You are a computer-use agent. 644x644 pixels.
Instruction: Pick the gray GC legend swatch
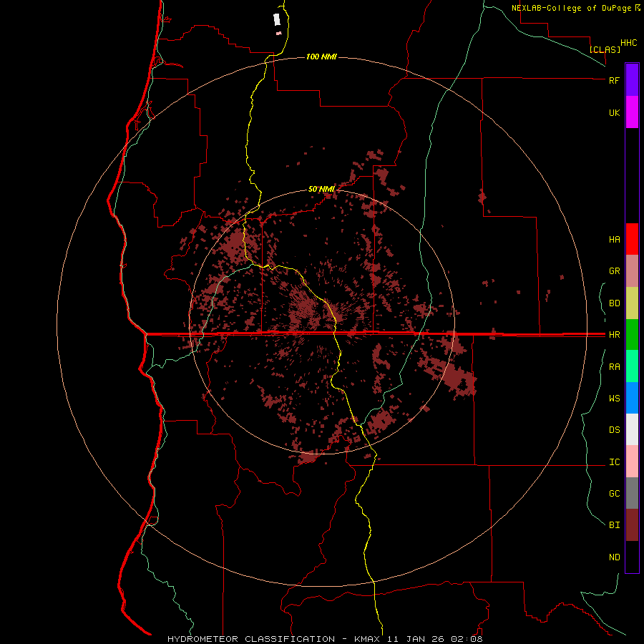point(632,493)
